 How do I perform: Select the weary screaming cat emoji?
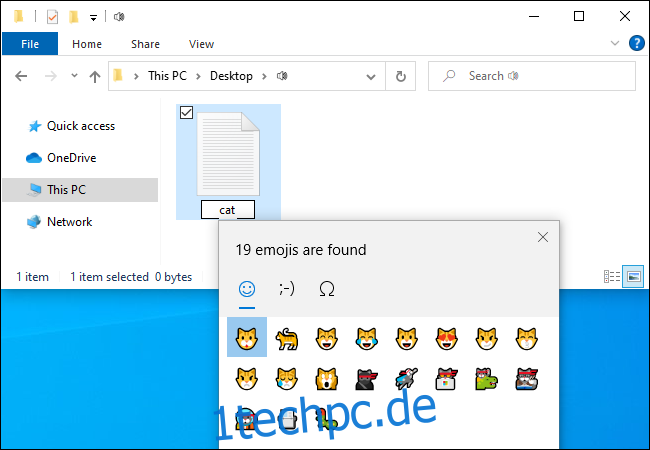click(327, 378)
